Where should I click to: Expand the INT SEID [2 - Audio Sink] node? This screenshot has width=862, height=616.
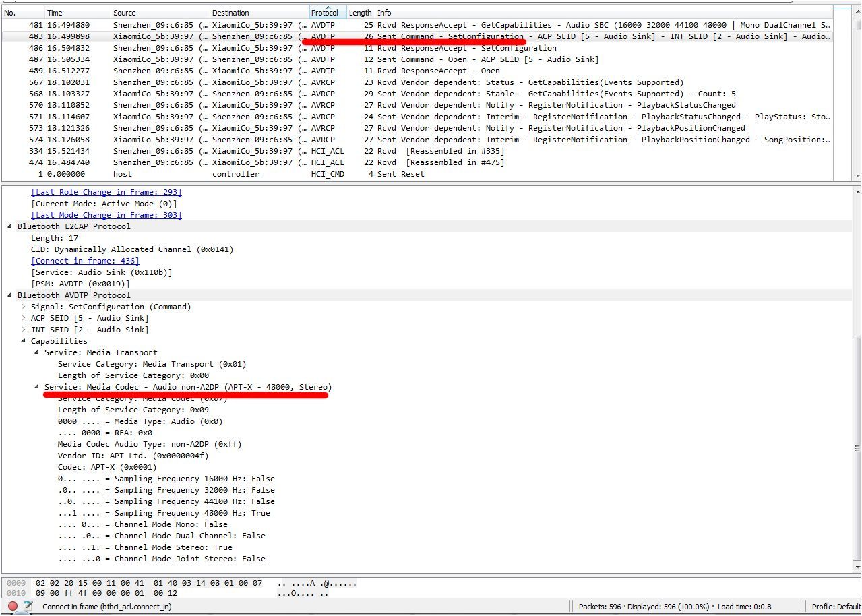(x=24, y=330)
